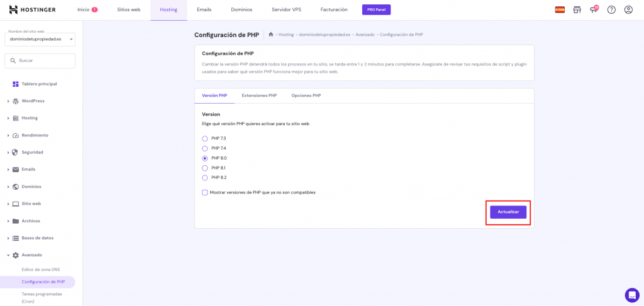Open the language flag selector
This screenshot has width=644, height=306.
(x=560, y=9)
